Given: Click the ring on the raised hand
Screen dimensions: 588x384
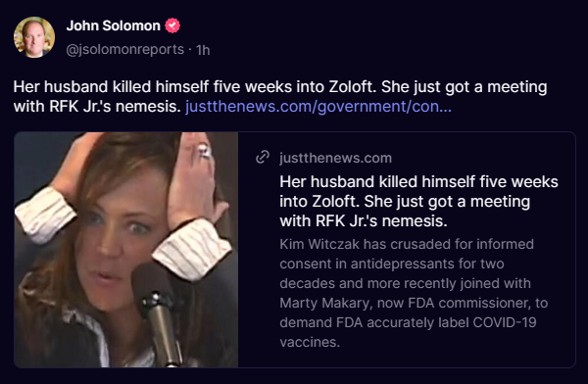Looking at the screenshot, I should 204,151.
